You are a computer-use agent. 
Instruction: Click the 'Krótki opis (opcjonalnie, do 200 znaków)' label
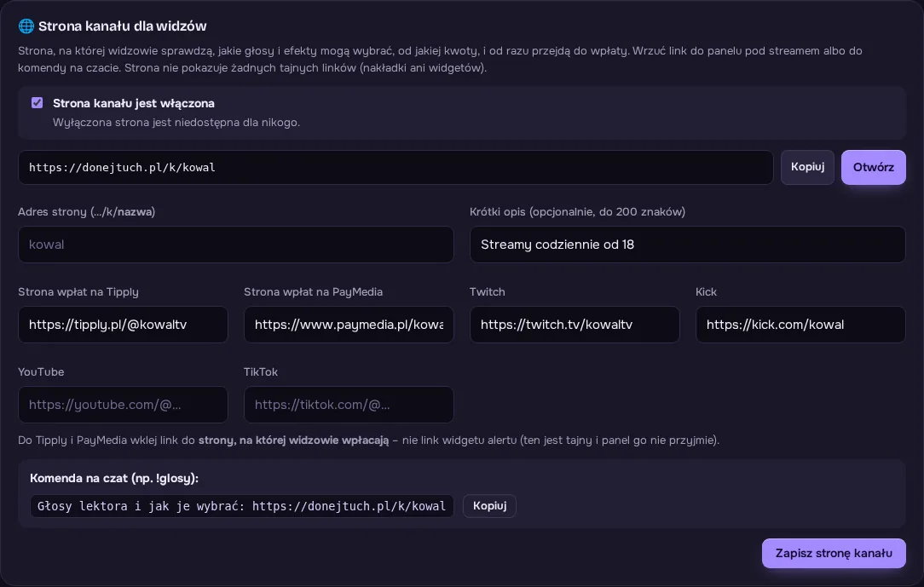tap(578, 212)
